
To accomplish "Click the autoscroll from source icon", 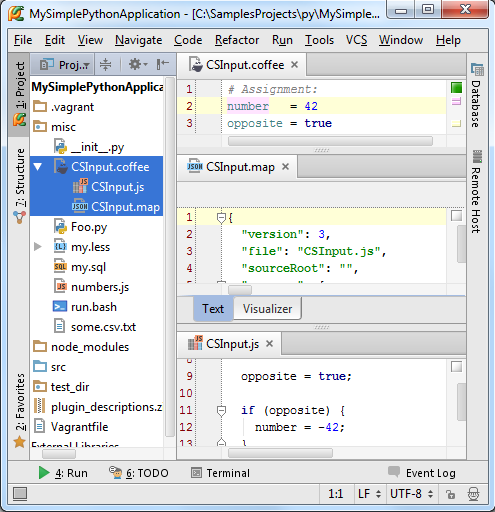I will [105, 64].
